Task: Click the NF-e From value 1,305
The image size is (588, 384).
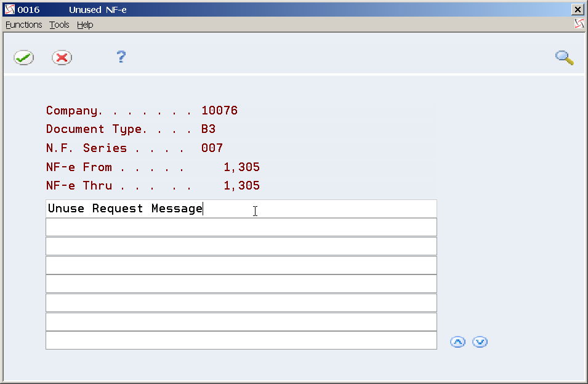Action: click(x=241, y=167)
